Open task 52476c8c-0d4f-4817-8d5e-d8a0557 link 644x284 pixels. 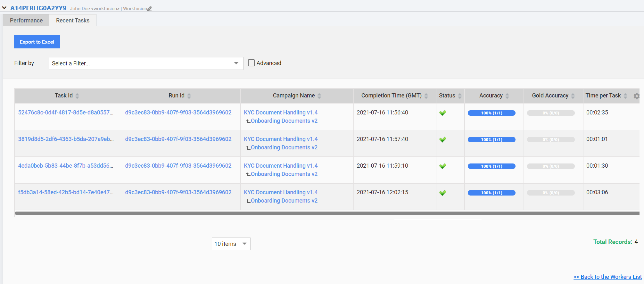66,113
